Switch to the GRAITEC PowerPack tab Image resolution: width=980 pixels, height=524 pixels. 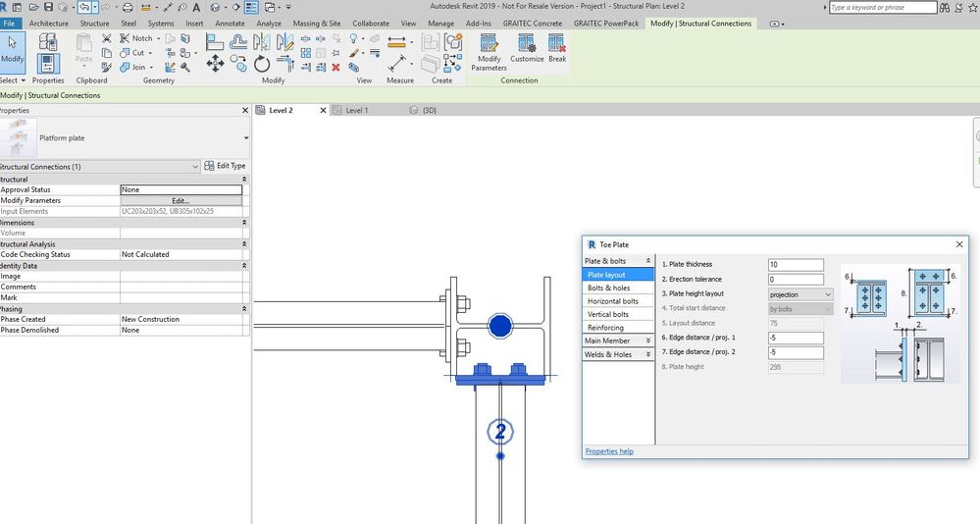point(606,24)
